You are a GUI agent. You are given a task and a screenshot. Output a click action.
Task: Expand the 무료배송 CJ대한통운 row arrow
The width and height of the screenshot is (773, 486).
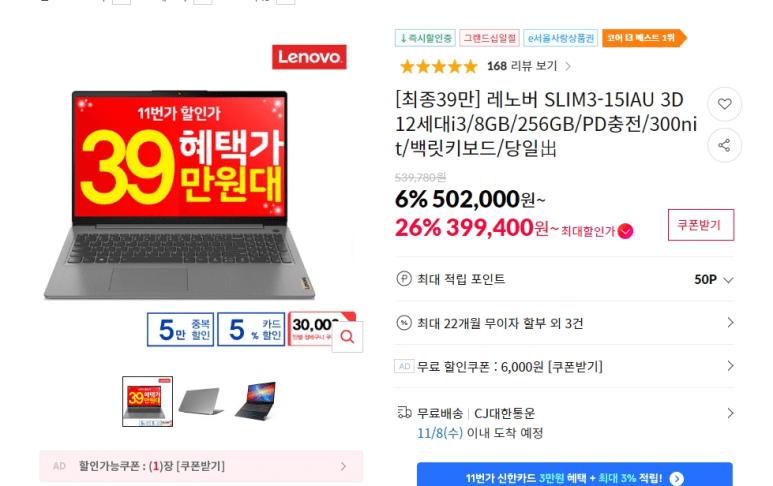[730, 413]
